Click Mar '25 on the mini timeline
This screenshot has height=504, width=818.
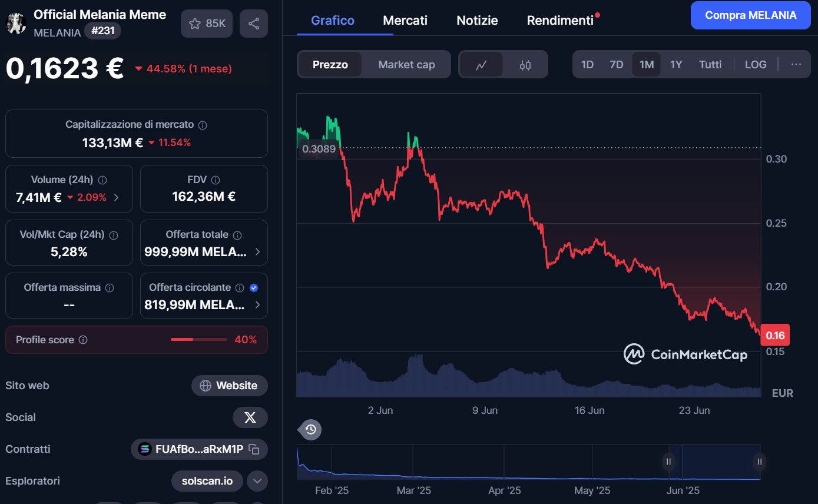[x=413, y=490]
